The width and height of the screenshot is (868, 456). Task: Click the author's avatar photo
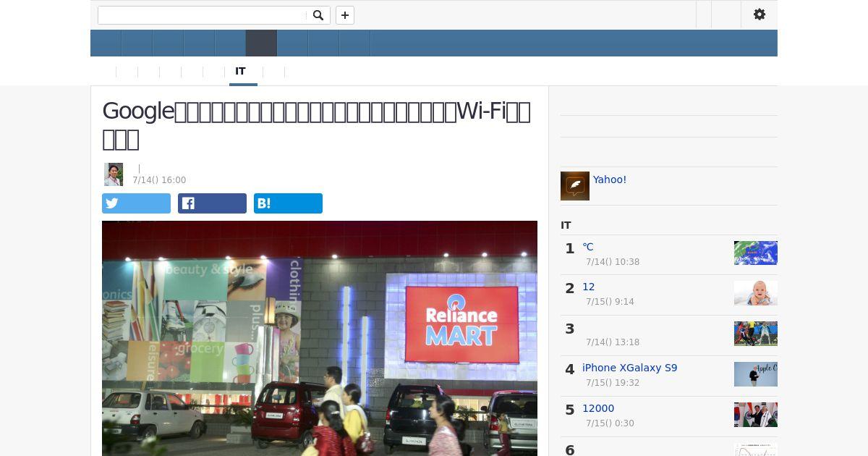(x=114, y=174)
